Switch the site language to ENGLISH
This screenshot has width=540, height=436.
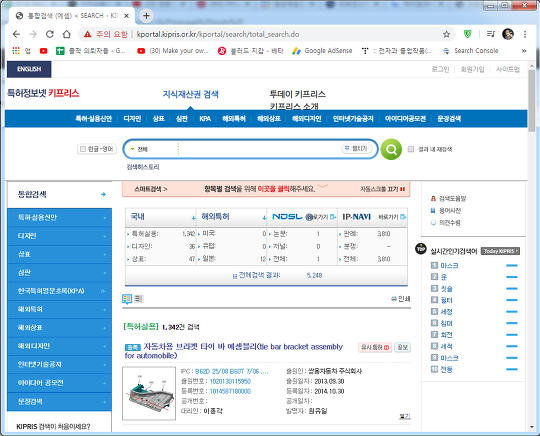pos(29,69)
